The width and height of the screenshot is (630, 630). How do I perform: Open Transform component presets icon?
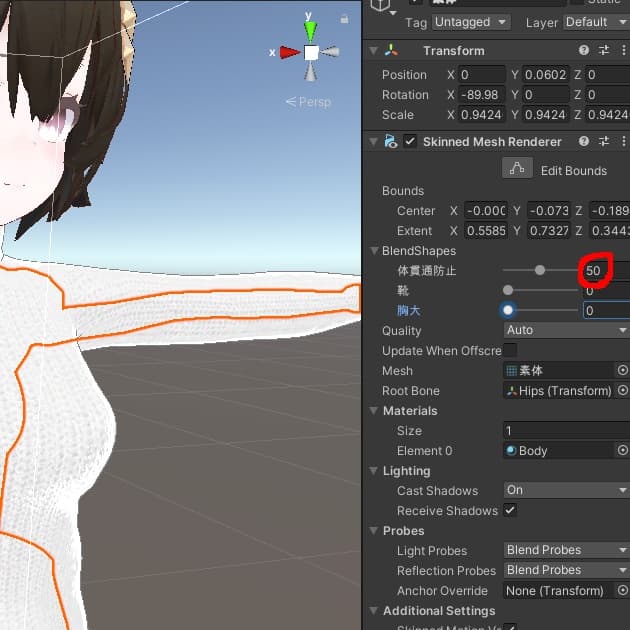pos(604,50)
